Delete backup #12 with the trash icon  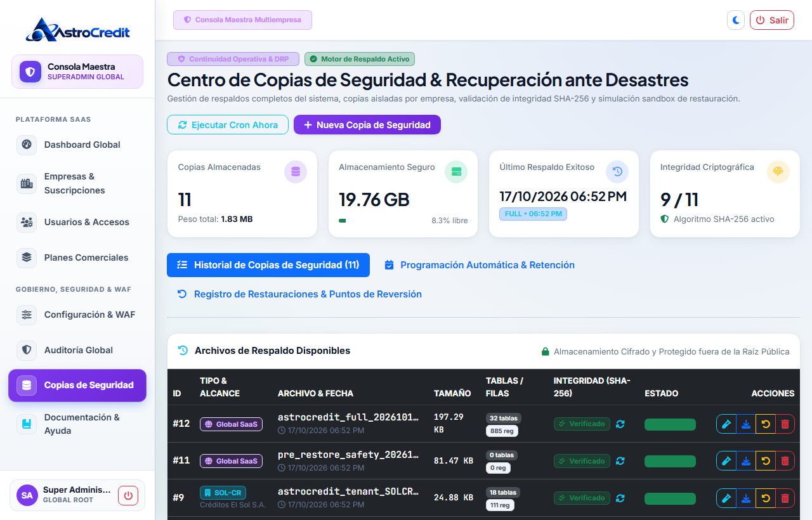click(x=785, y=424)
